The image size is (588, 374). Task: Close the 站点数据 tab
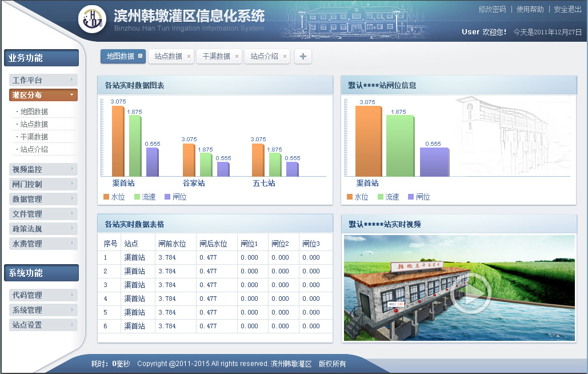coord(189,57)
